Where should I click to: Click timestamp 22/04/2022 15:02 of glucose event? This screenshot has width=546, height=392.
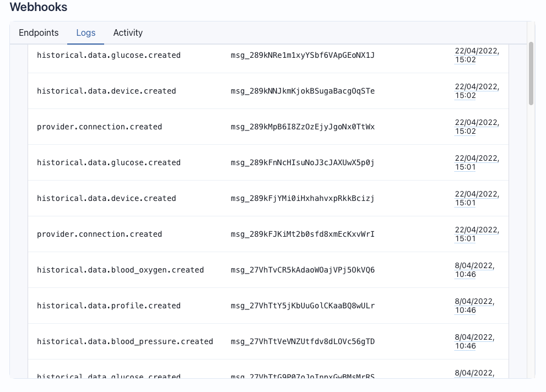[477, 55]
